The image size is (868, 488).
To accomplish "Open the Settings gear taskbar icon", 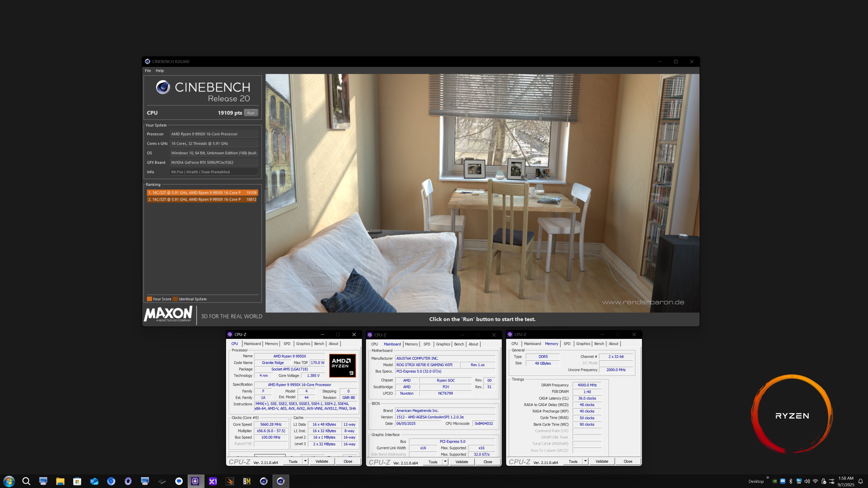I will 128,481.
